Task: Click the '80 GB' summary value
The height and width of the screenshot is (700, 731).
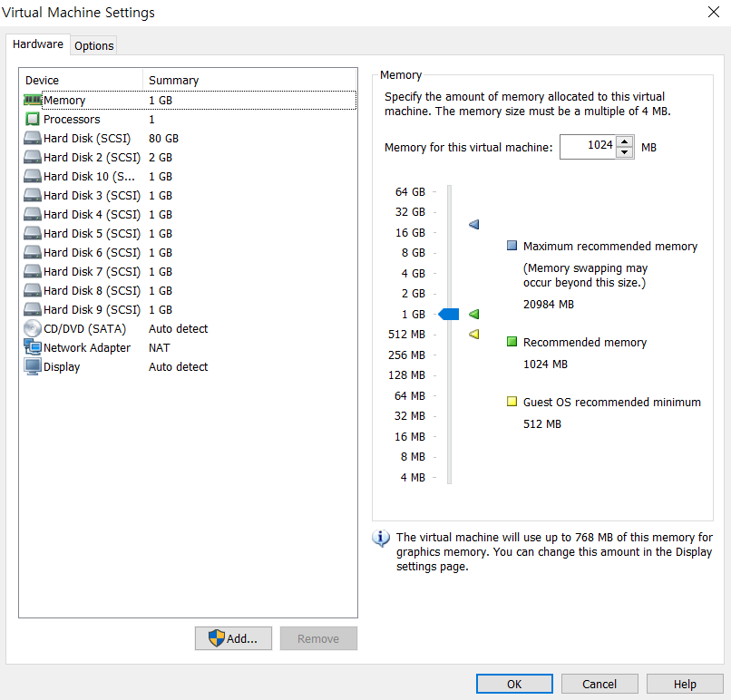Action: click(163, 139)
